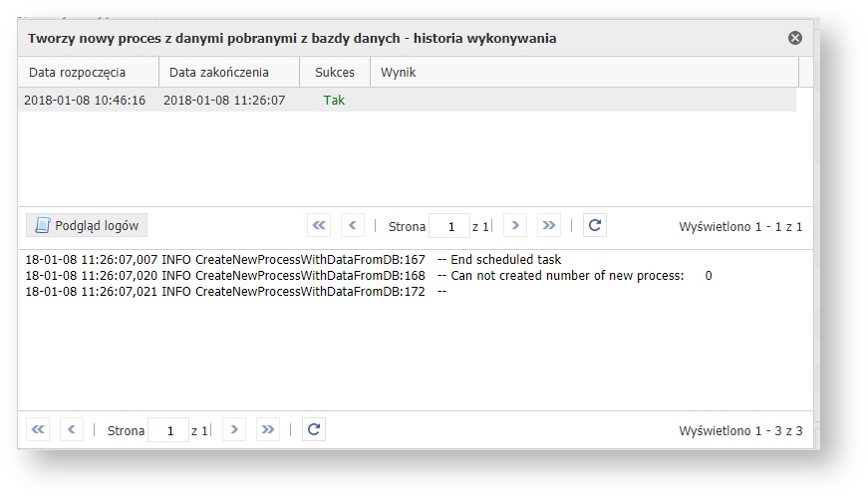The width and height of the screenshot is (868, 498).
Task: Go to next page in history grid
Action: click(x=515, y=225)
